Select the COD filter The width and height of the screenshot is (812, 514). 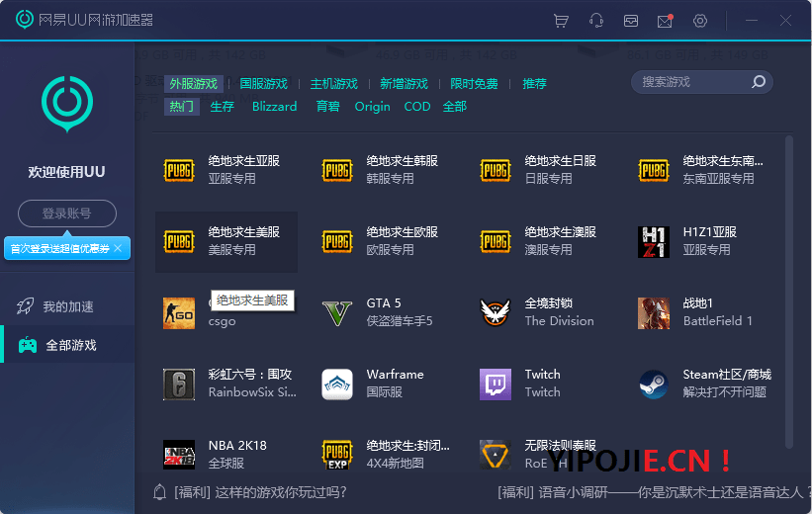tap(417, 107)
